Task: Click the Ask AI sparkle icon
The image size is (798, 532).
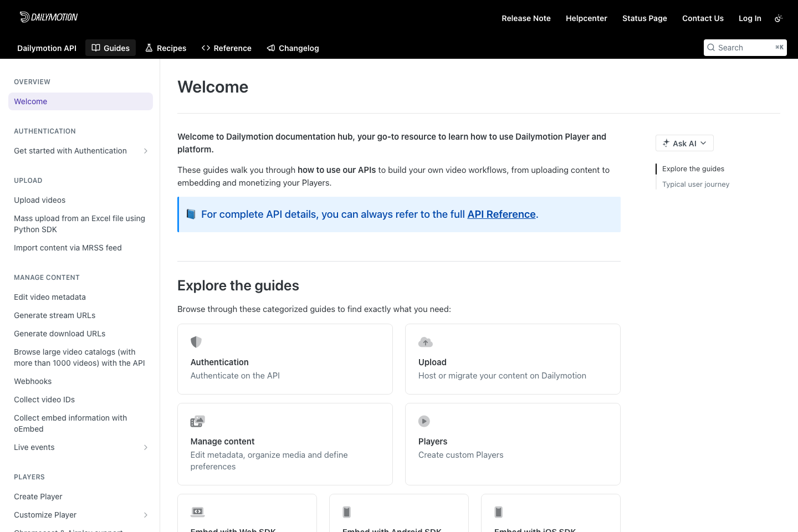Action: pyautogui.click(x=666, y=143)
